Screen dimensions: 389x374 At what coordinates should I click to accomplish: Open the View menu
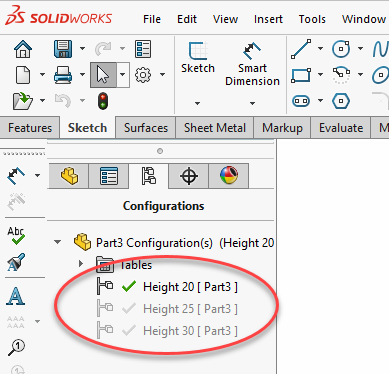pyautogui.click(x=225, y=19)
